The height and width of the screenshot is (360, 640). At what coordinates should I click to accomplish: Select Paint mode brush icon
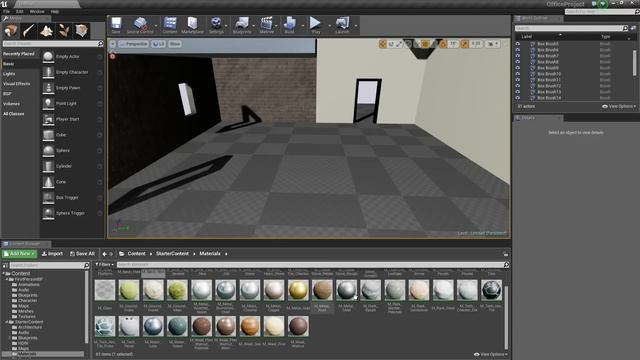click(x=29, y=31)
